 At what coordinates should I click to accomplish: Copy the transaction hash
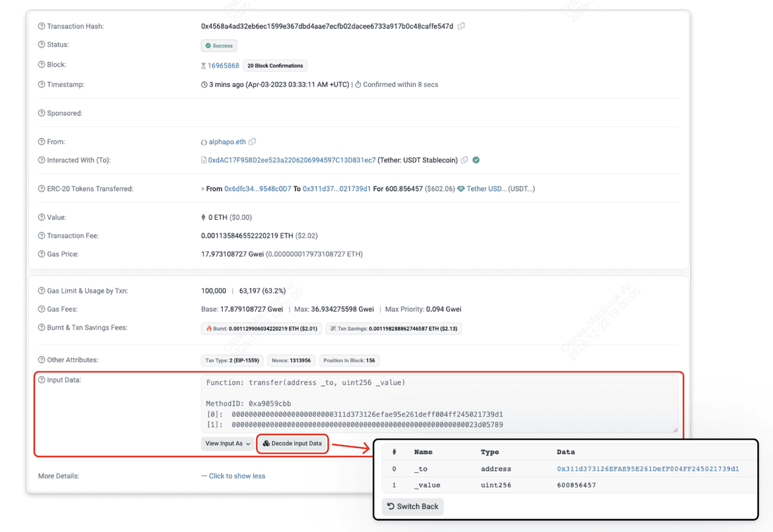(460, 26)
